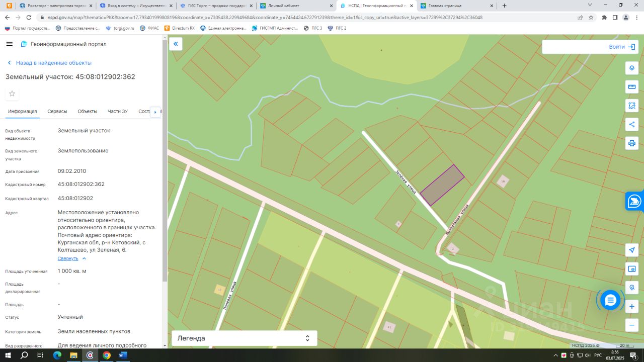Open File Explorer from the taskbar
The width and height of the screenshot is (644, 362).
coord(73,355)
